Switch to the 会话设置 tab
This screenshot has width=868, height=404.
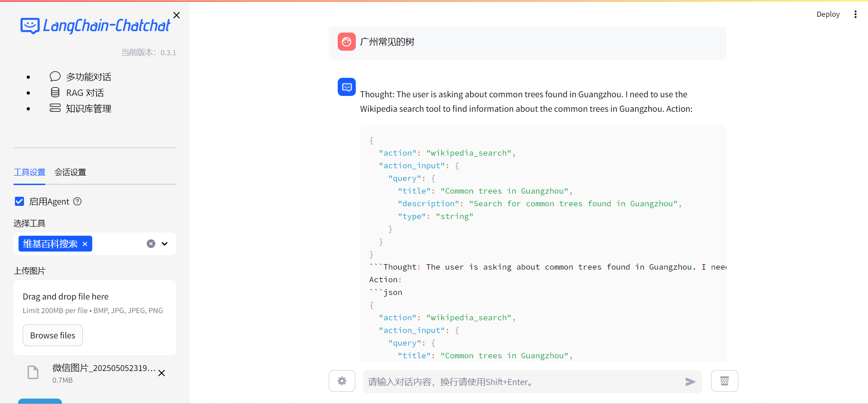tap(70, 172)
